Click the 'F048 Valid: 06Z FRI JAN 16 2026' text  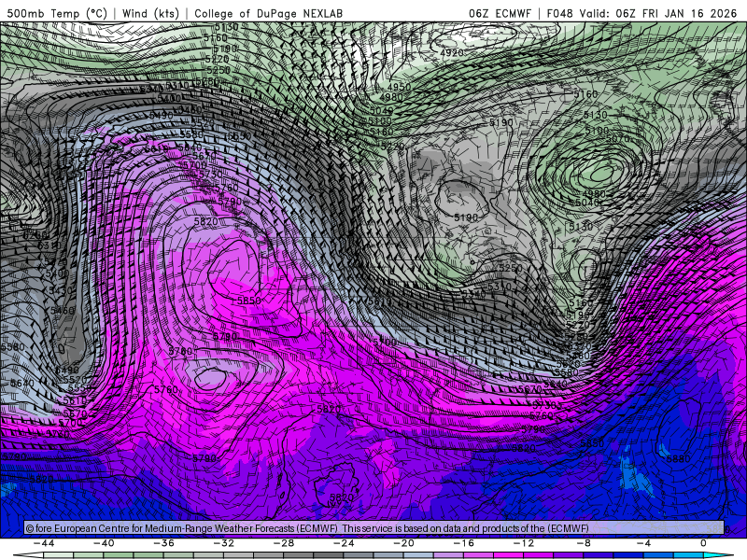[x=641, y=14]
